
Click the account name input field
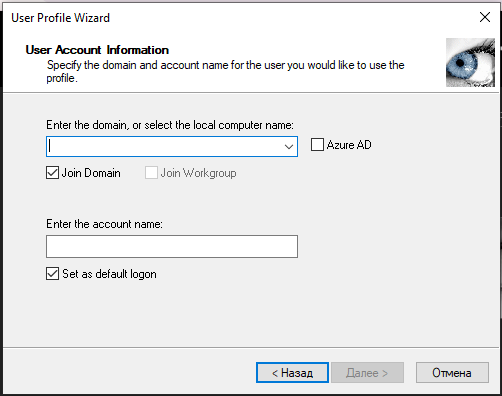(x=172, y=247)
